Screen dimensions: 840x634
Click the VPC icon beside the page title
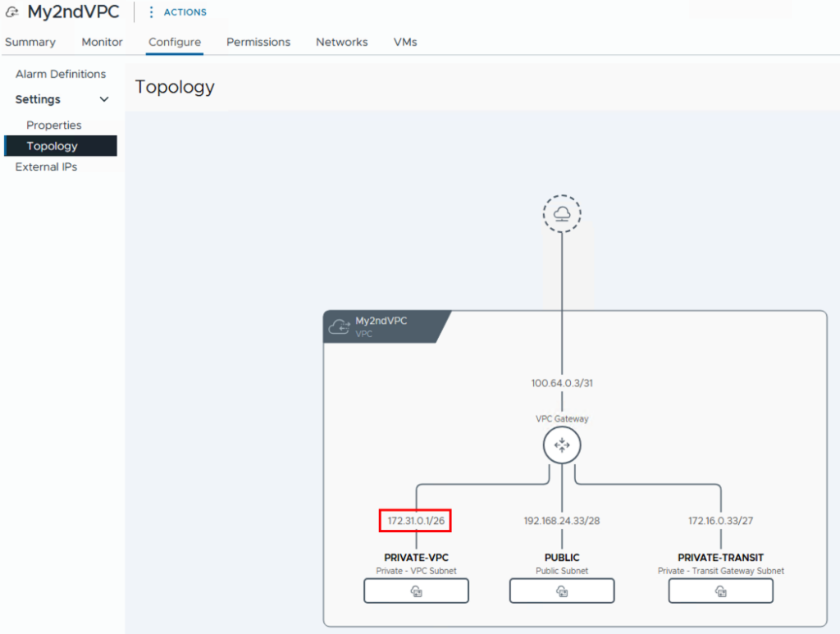tap(12, 12)
